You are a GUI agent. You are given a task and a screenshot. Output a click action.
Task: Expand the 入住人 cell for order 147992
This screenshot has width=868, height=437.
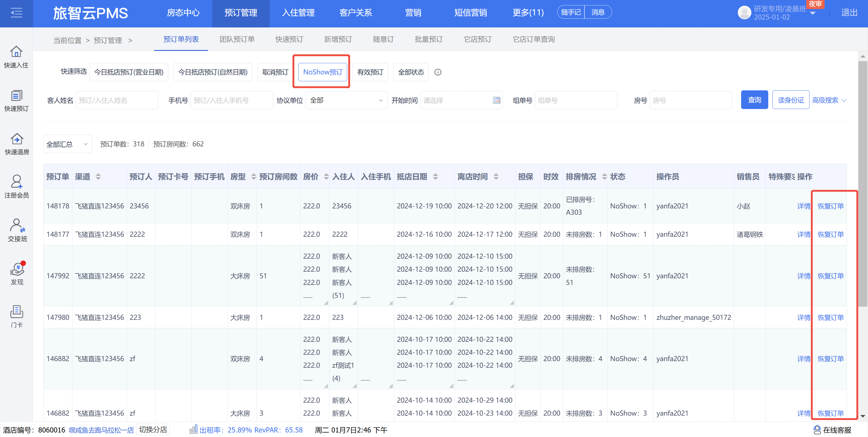point(355,303)
